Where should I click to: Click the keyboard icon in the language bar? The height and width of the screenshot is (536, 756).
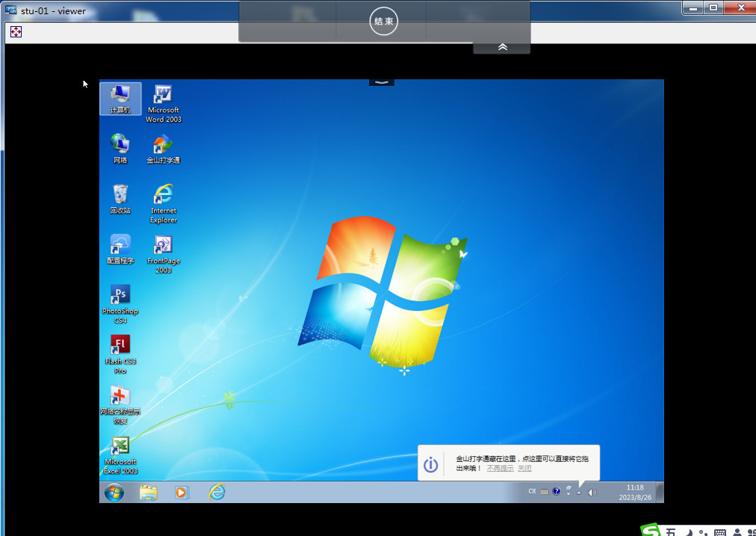click(x=545, y=492)
